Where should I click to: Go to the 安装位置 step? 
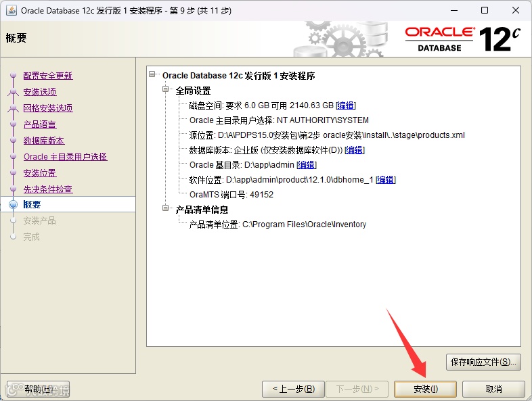click(40, 173)
